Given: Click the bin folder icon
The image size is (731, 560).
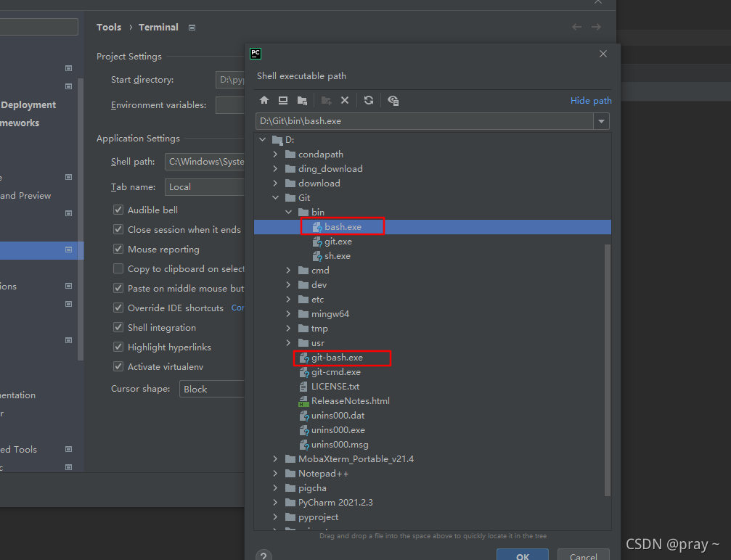Looking at the screenshot, I should point(303,212).
